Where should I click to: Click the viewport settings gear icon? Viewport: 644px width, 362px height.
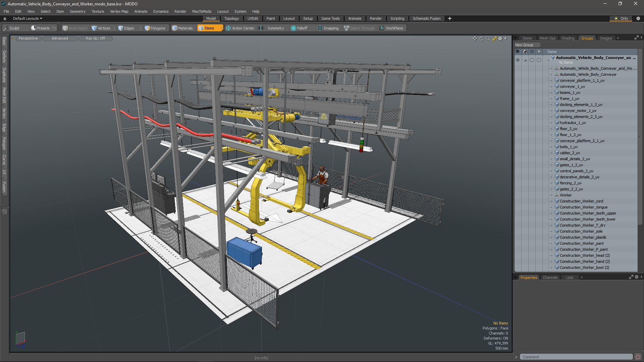click(x=500, y=39)
